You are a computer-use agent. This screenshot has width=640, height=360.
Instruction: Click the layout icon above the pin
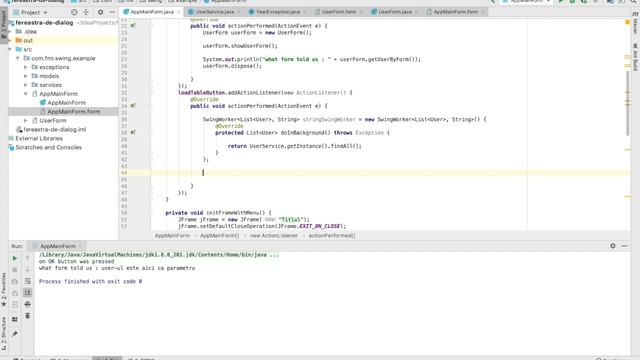click(15, 319)
